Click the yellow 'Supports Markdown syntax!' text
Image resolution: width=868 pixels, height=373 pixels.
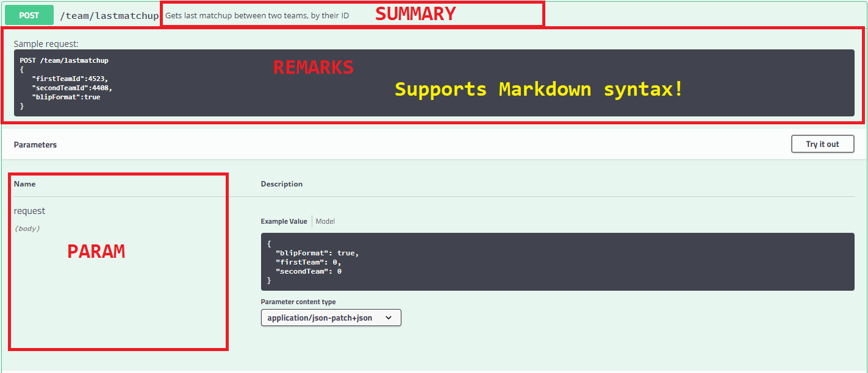539,89
